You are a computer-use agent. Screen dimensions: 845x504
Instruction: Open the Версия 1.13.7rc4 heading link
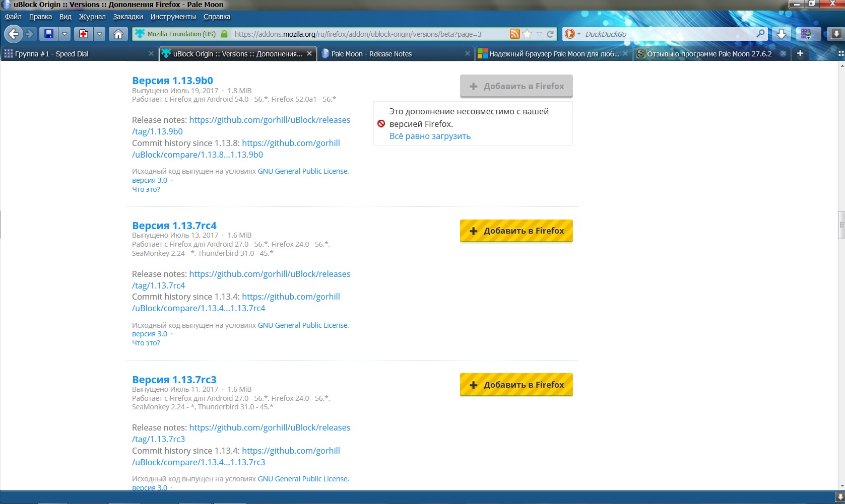(174, 226)
